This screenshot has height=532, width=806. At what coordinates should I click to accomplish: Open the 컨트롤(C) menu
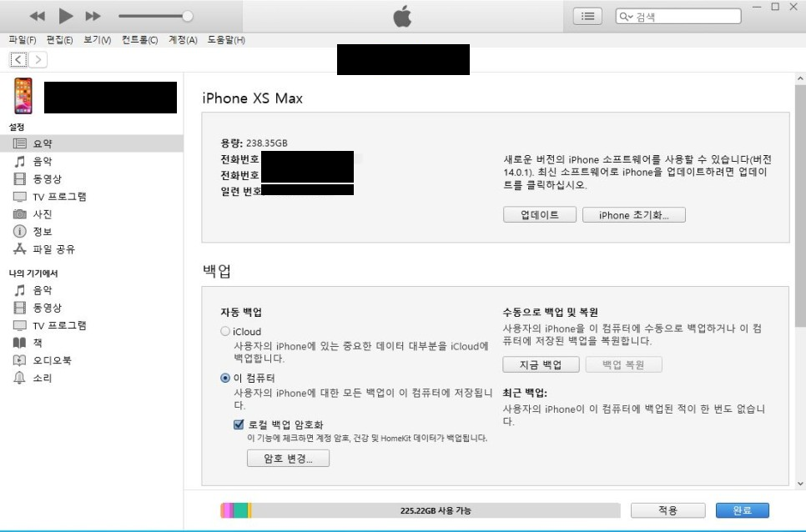click(x=140, y=39)
